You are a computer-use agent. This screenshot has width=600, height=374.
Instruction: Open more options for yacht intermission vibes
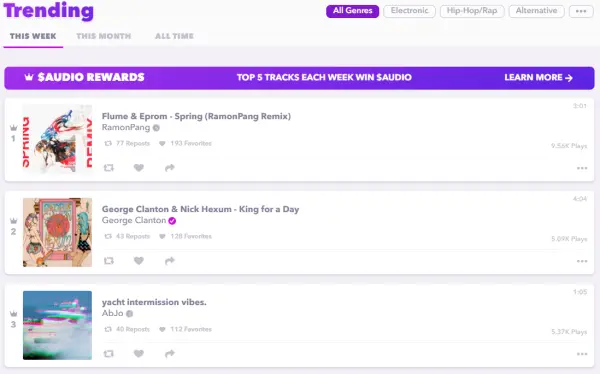(x=582, y=354)
